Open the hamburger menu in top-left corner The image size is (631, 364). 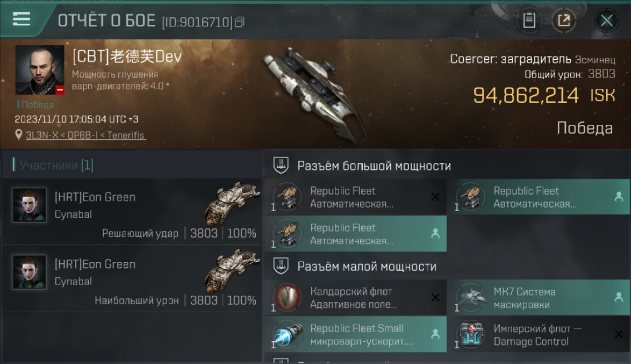click(21, 19)
